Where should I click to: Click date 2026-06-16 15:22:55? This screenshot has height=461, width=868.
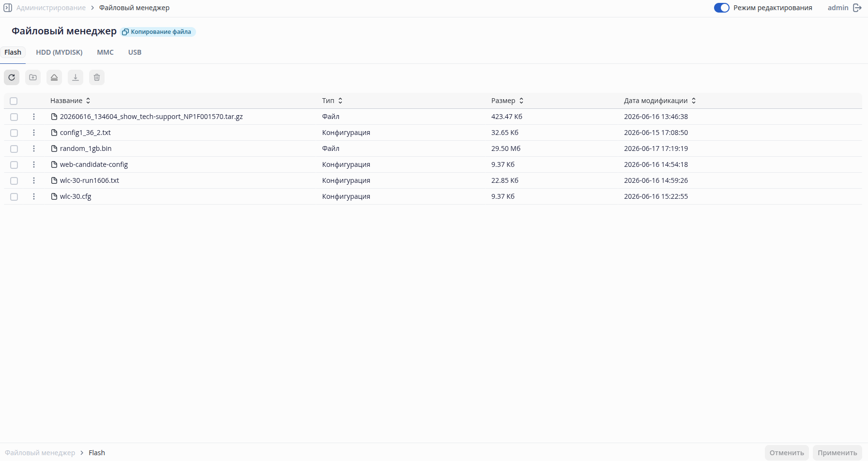(x=656, y=196)
